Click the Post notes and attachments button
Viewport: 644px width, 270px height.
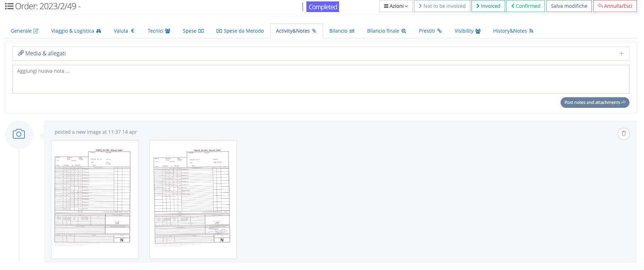595,103
